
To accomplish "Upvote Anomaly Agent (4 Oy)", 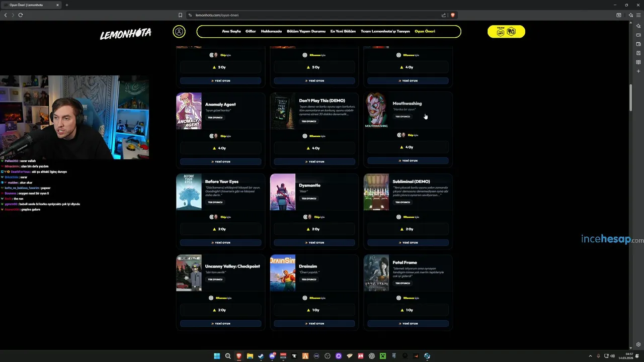I will (x=220, y=148).
